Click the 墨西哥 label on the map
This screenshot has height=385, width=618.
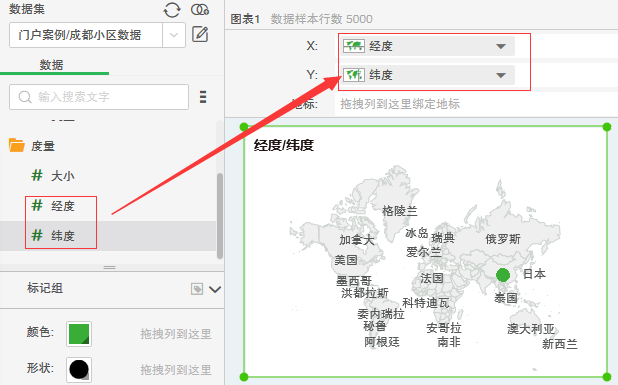(x=354, y=281)
